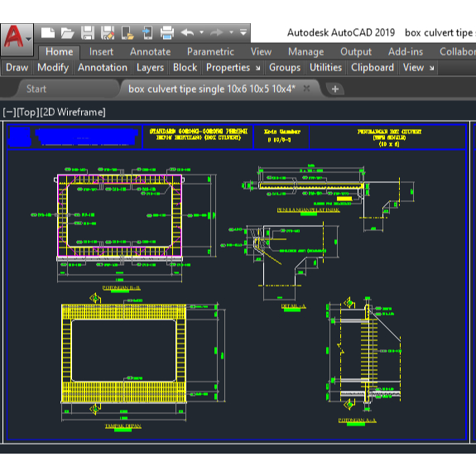This screenshot has height=476, width=476.
Task: Open the Parametric ribbon tab
Action: (x=210, y=51)
